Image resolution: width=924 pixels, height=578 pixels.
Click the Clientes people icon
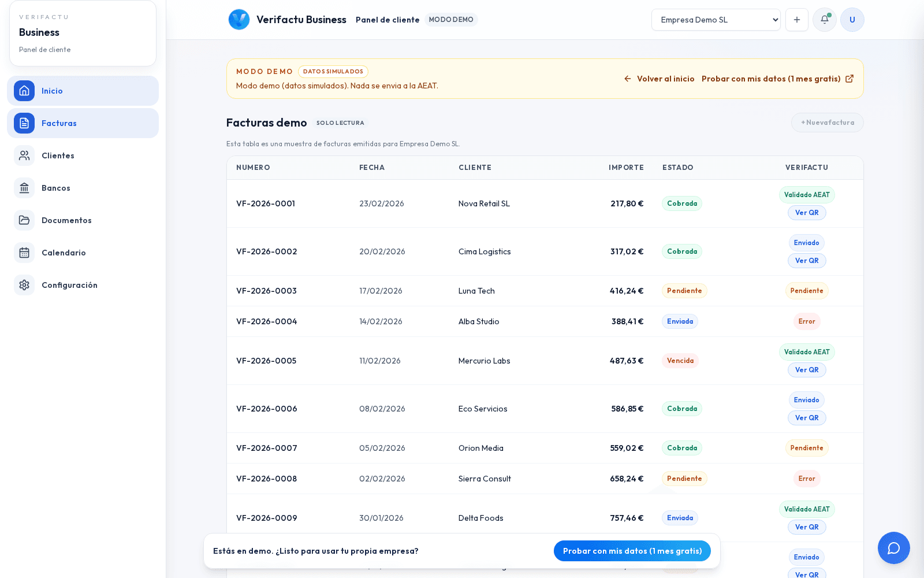[x=24, y=155]
